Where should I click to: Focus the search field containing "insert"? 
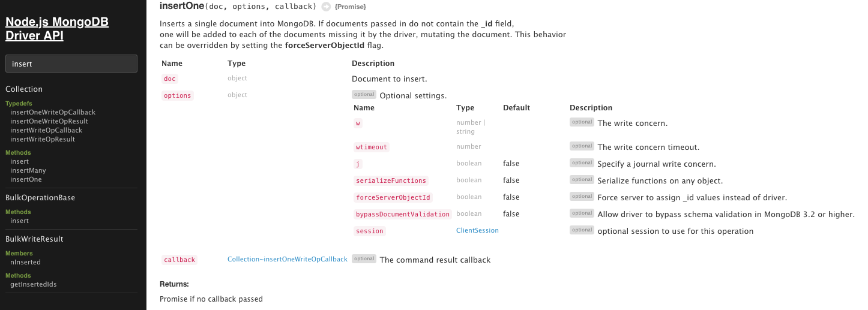pos(71,64)
